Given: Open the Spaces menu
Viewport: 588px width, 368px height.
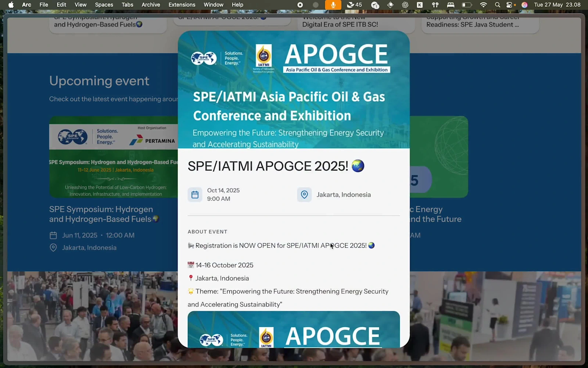Looking at the screenshot, I should coord(104,5).
